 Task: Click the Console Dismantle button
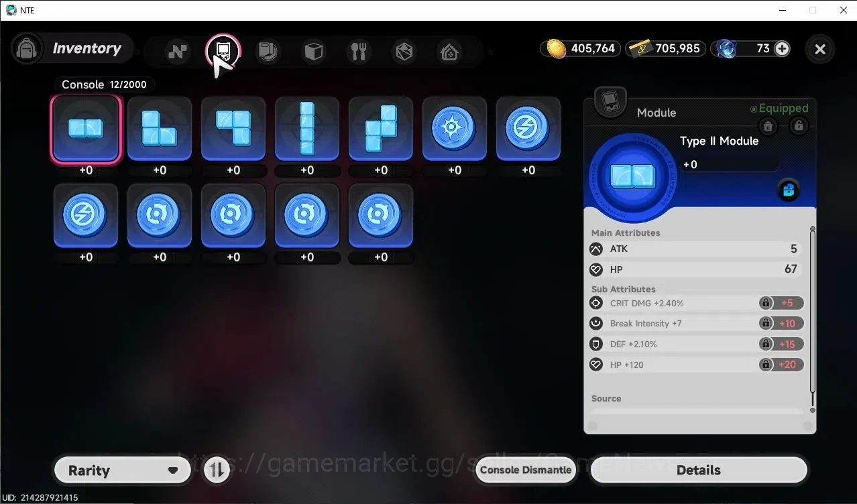tap(526, 470)
